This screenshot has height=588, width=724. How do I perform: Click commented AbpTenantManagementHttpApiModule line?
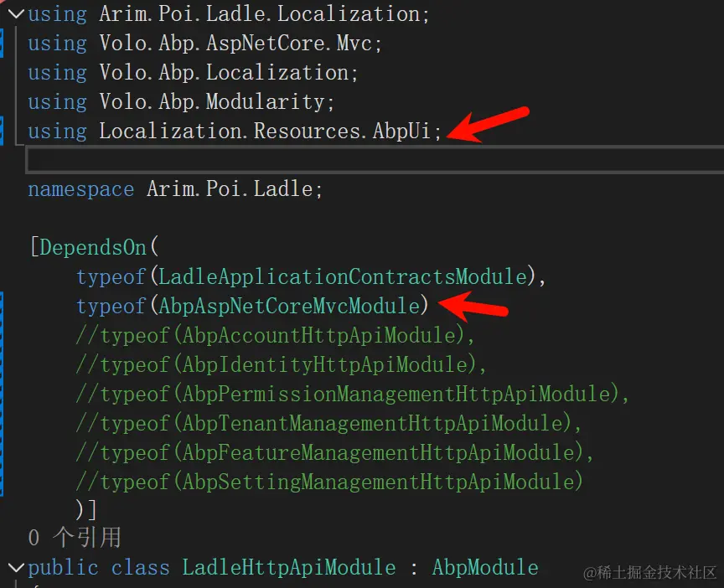(328, 424)
